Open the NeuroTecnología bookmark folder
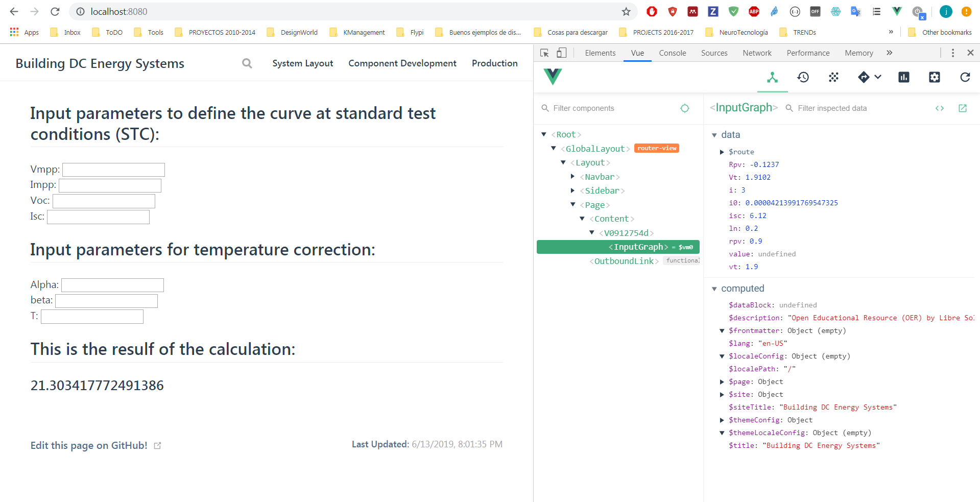Image resolution: width=980 pixels, height=502 pixels. click(736, 32)
